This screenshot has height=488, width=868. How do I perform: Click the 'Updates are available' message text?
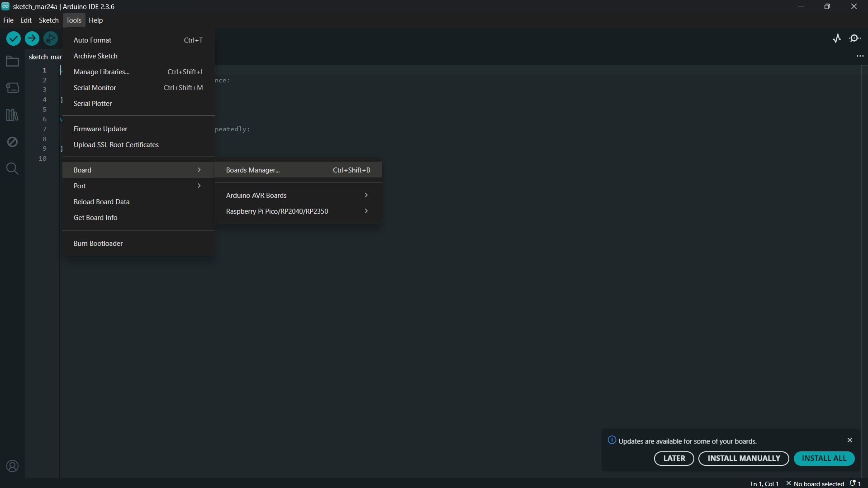point(688,441)
